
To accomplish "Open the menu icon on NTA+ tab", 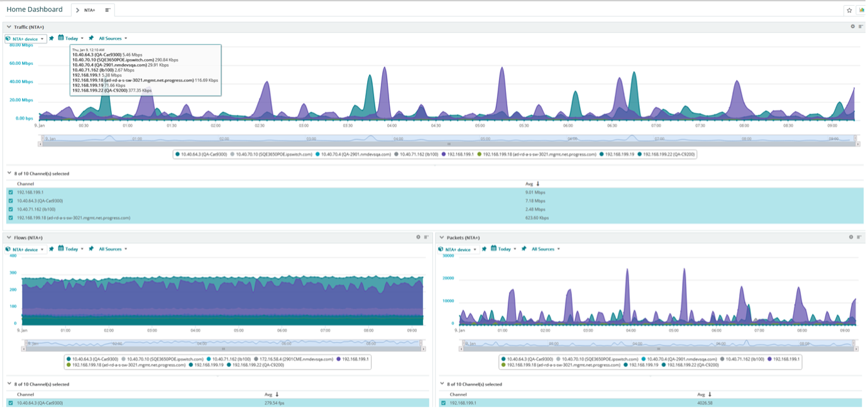I will coord(107,10).
